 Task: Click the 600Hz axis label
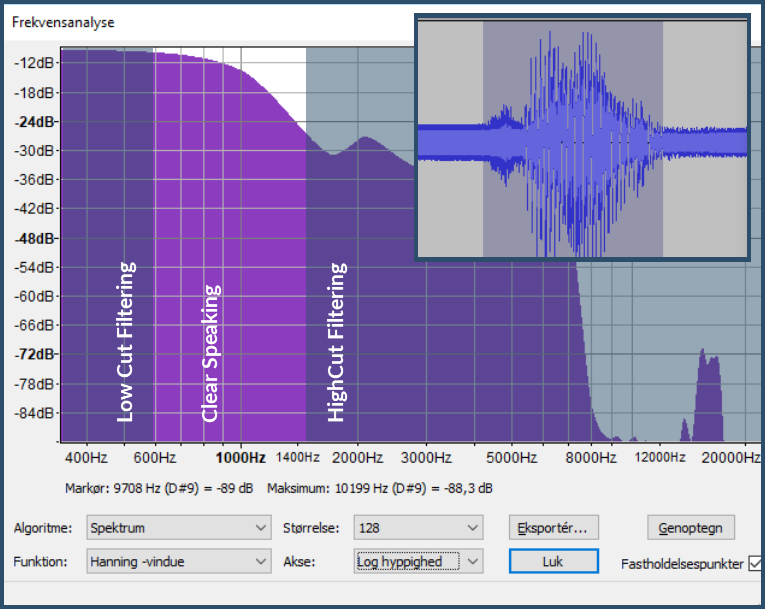tap(155, 458)
